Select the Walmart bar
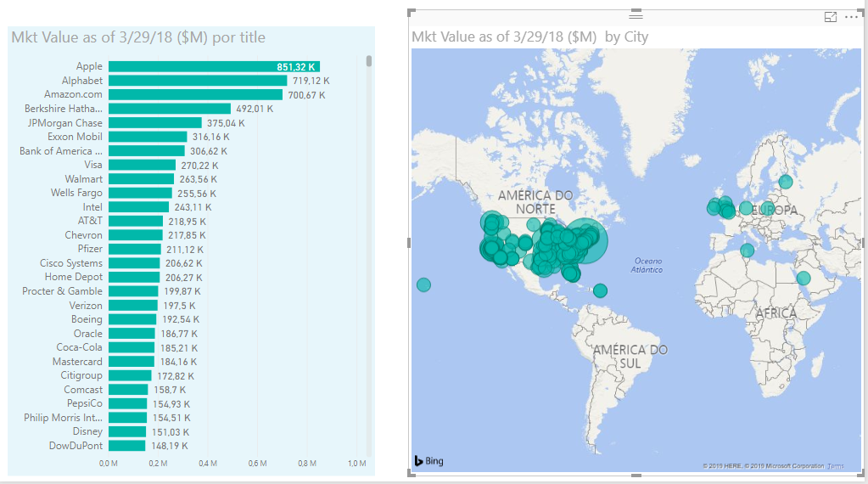Viewport: 868px width, 484px height. (x=141, y=179)
